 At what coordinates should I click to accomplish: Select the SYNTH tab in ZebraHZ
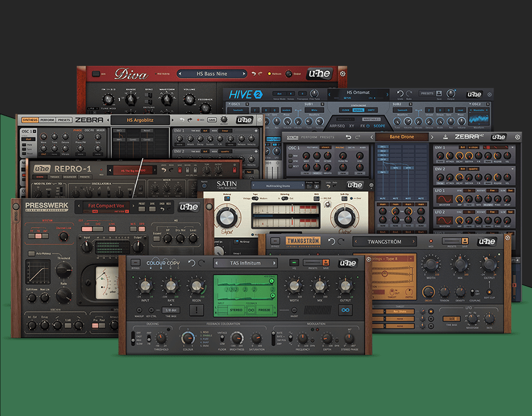(293, 138)
